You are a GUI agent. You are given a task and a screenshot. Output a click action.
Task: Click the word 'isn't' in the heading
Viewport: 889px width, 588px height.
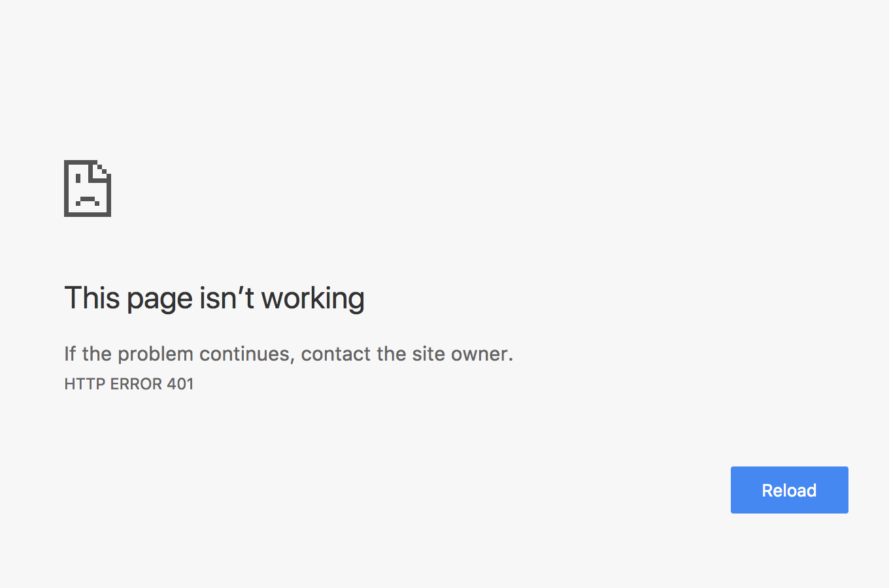click(x=226, y=299)
